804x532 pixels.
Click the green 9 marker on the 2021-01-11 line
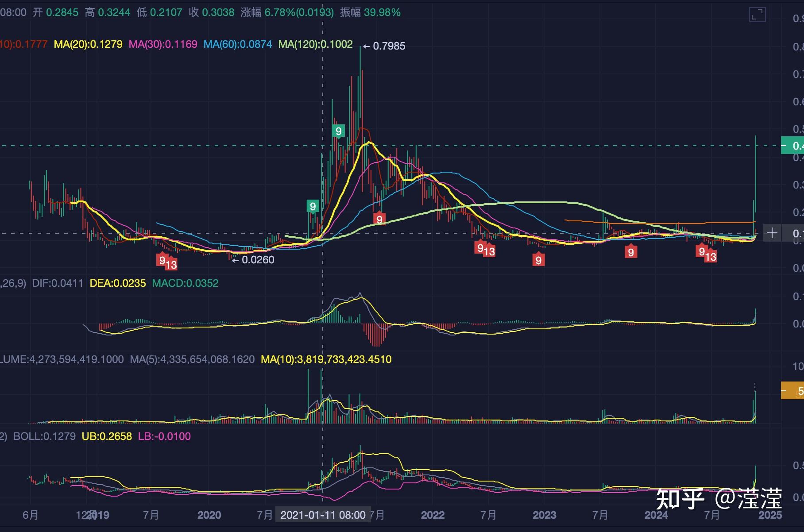click(x=313, y=206)
